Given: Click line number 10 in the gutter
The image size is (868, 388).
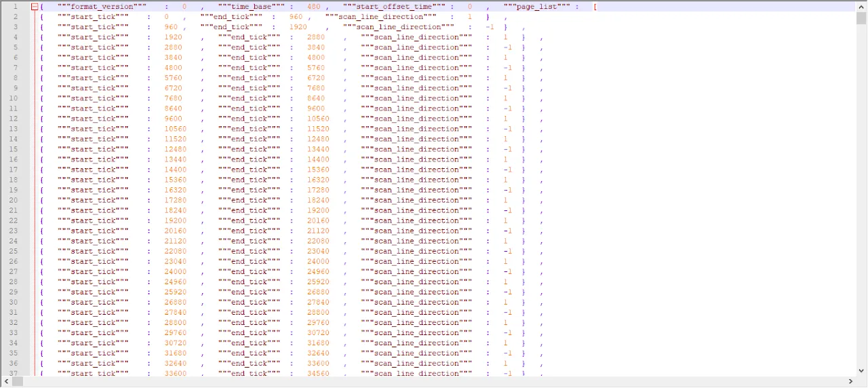Looking at the screenshot, I should (14, 98).
